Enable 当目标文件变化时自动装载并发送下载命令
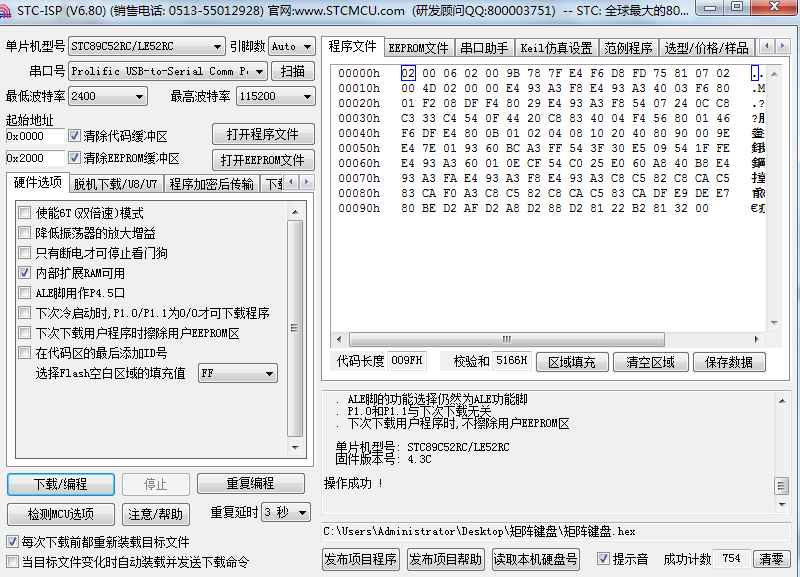Screen dimensions: 800x577 12,562
